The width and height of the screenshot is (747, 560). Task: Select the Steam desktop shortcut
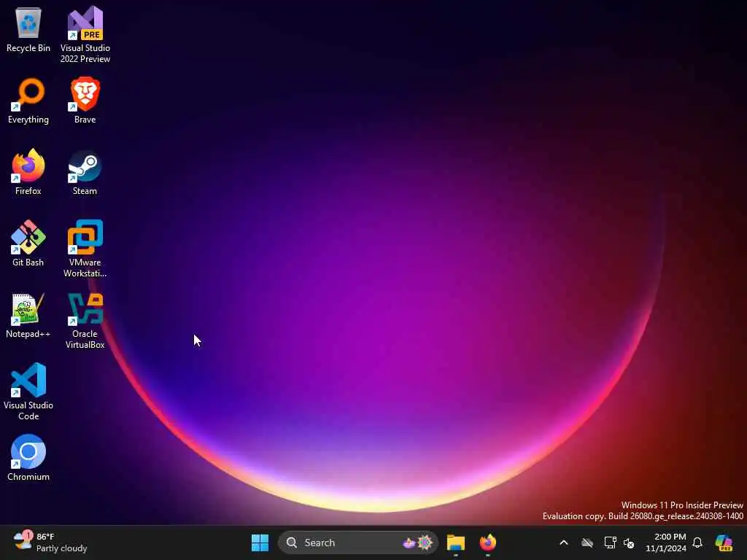click(85, 172)
